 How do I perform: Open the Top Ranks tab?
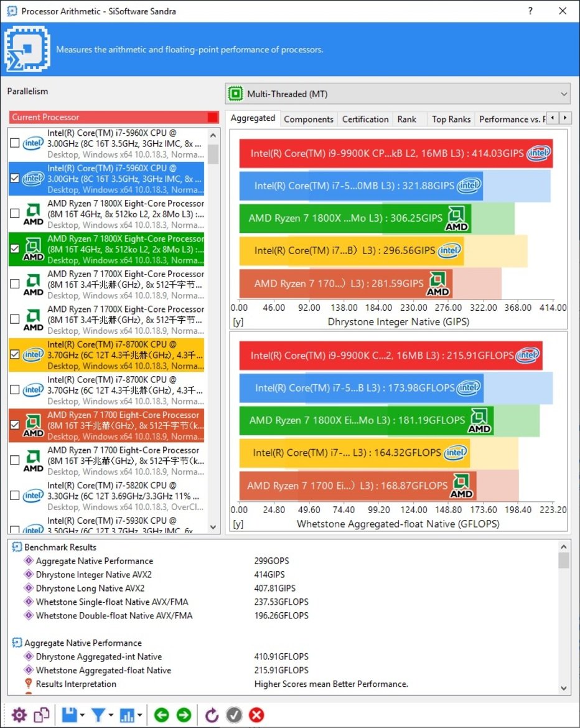pyautogui.click(x=451, y=120)
